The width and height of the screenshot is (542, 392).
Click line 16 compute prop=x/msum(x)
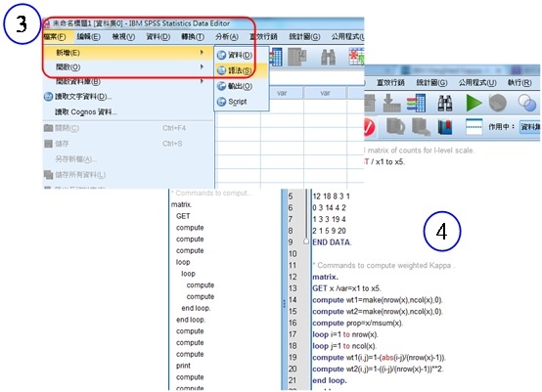click(x=358, y=323)
